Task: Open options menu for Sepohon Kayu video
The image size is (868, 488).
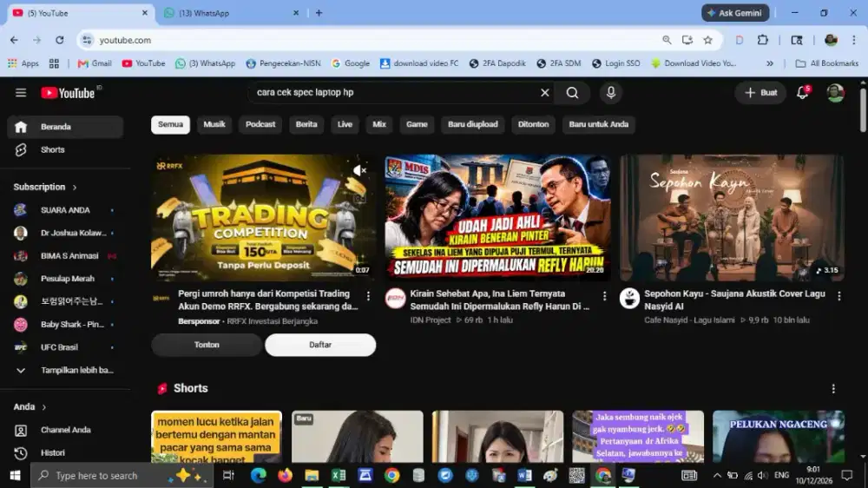Action: [x=839, y=296]
